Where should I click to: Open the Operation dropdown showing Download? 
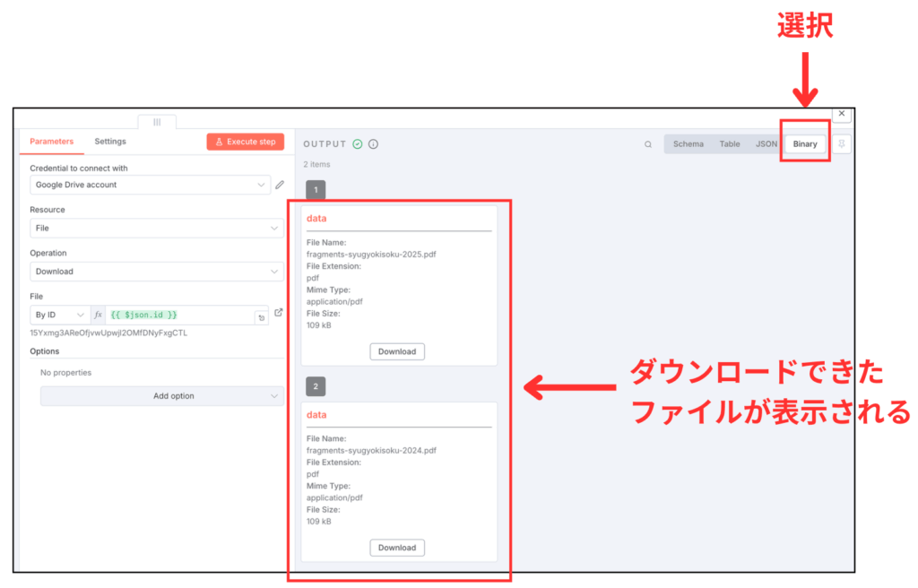157,271
